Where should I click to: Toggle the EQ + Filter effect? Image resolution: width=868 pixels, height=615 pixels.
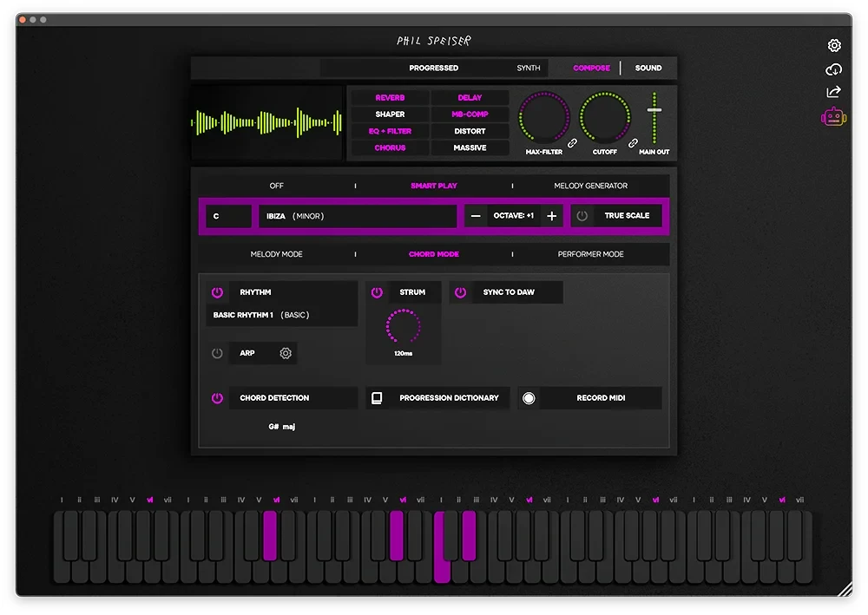(x=391, y=131)
